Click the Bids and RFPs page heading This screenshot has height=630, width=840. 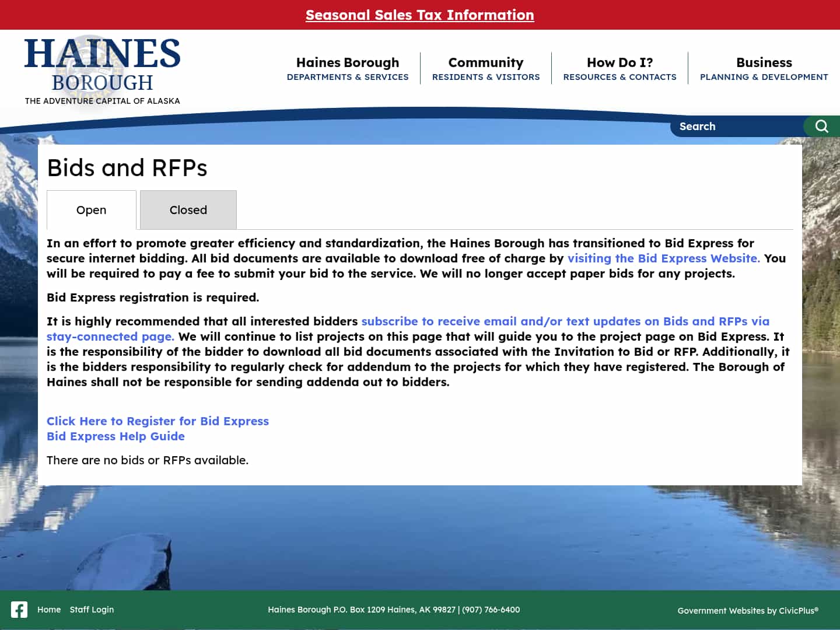pyautogui.click(x=127, y=168)
